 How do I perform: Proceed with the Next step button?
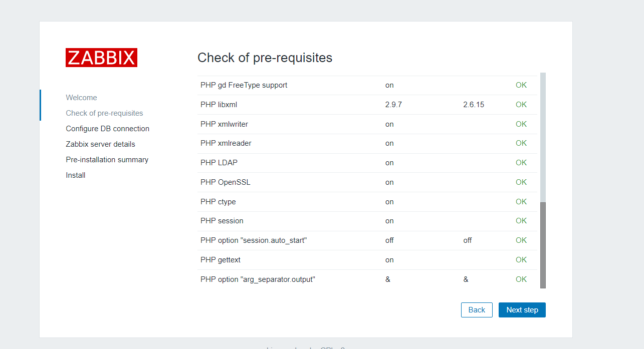click(522, 310)
